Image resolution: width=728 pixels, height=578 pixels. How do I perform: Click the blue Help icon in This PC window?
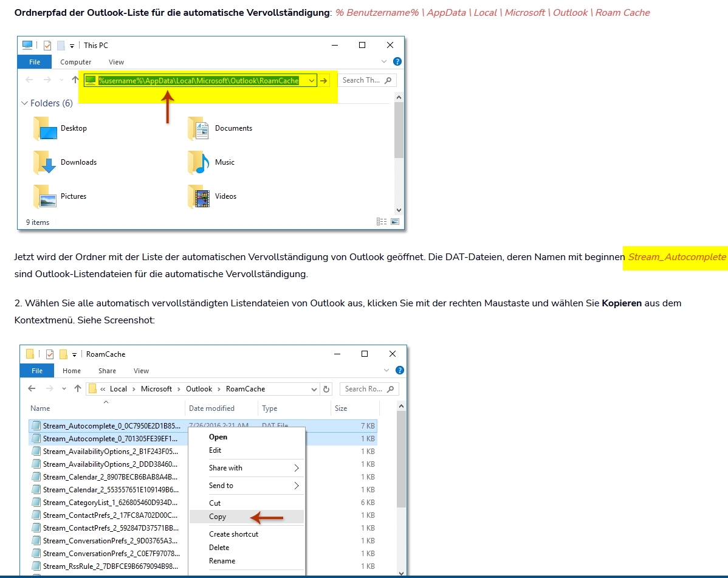pyautogui.click(x=397, y=61)
